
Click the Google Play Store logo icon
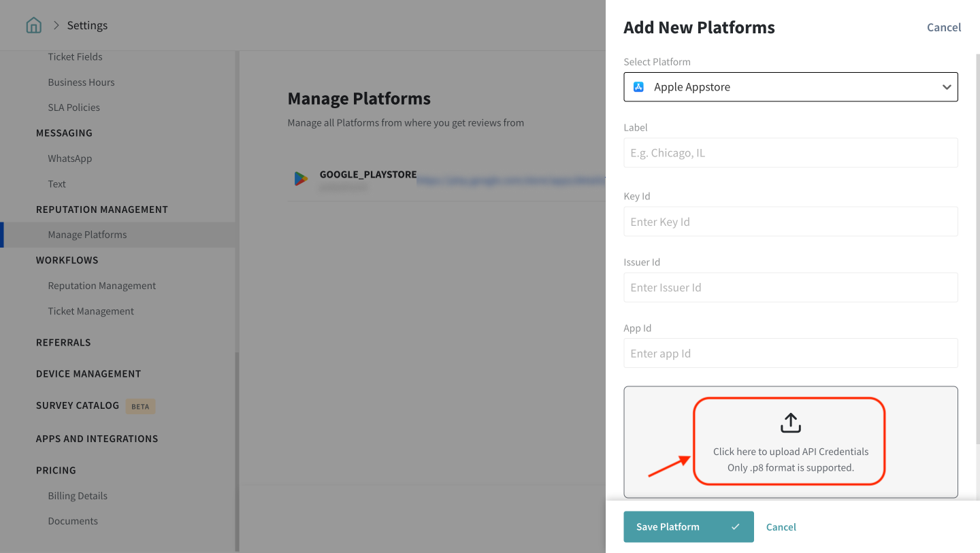[301, 179]
